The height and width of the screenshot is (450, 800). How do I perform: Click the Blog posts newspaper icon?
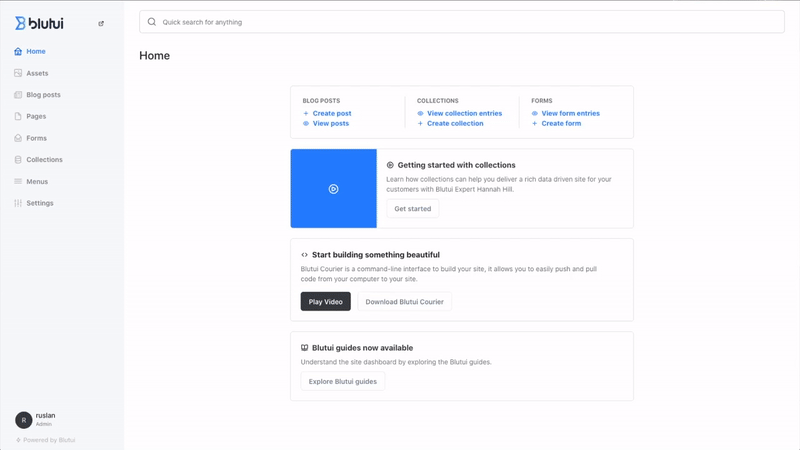pos(18,95)
